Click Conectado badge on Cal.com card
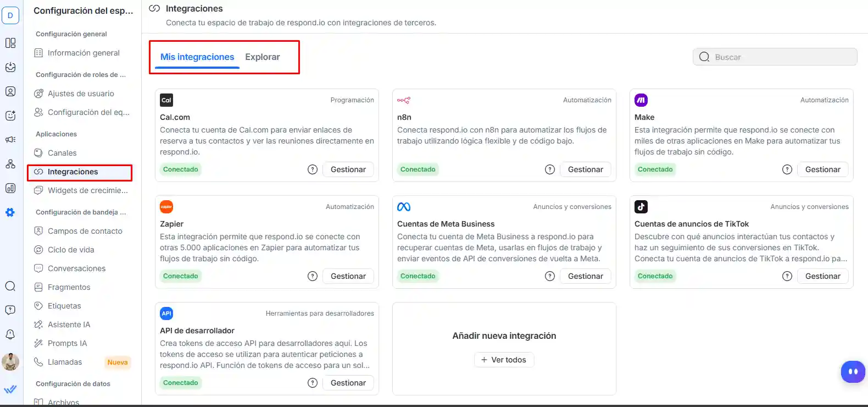 (x=181, y=169)
